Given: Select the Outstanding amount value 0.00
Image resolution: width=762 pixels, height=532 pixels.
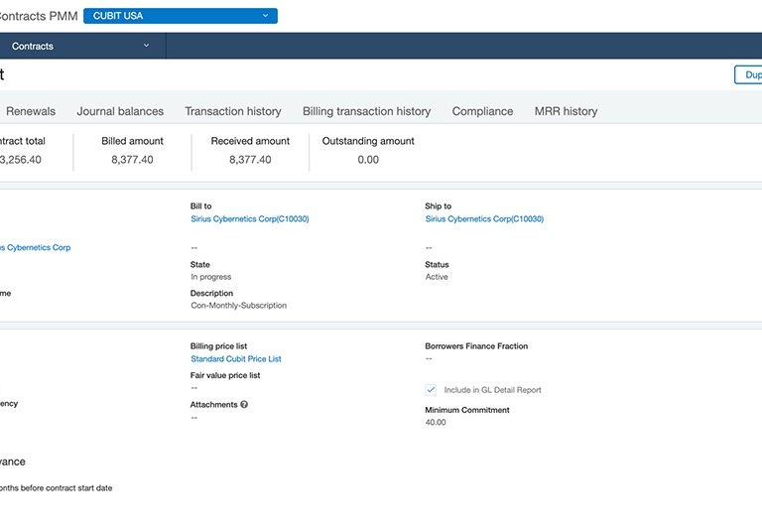Looking at the screenshot, I should [368, 160].
